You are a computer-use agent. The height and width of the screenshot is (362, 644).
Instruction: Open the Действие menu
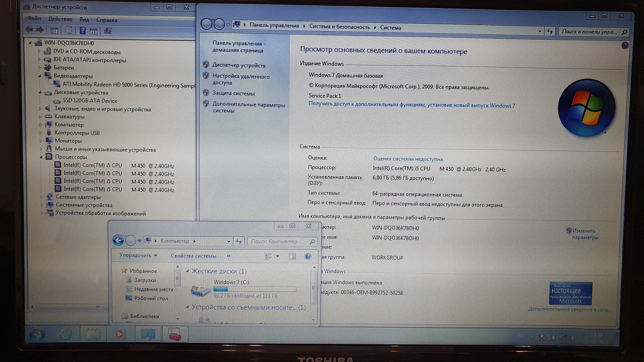60,19
